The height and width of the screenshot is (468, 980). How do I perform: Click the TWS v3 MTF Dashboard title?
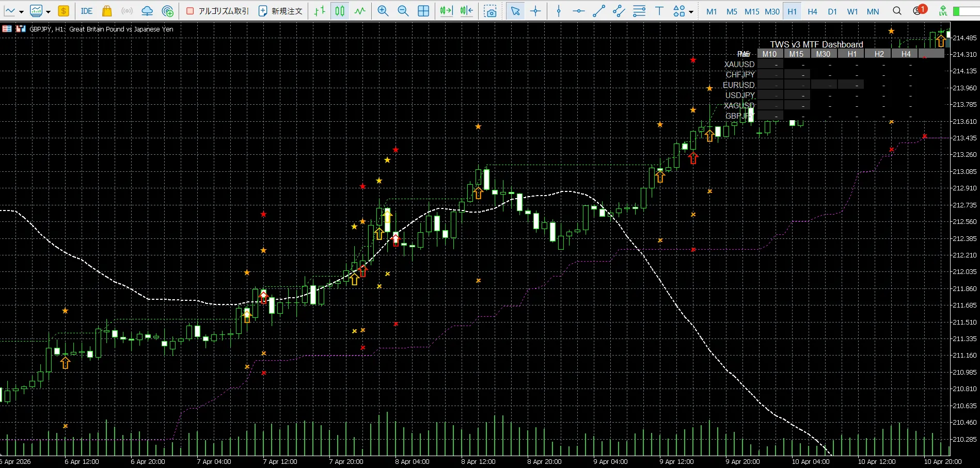(817, 44)
